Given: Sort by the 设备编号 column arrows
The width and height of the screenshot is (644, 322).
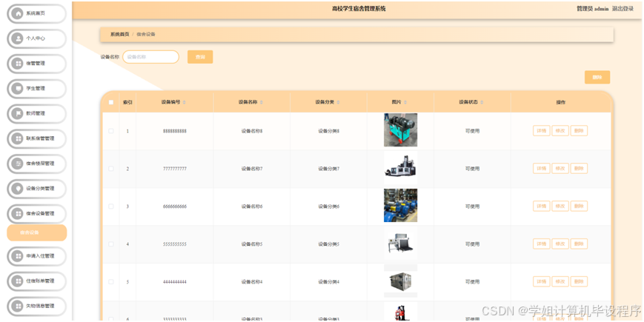Looking at the screenshot, I should 184,102.
